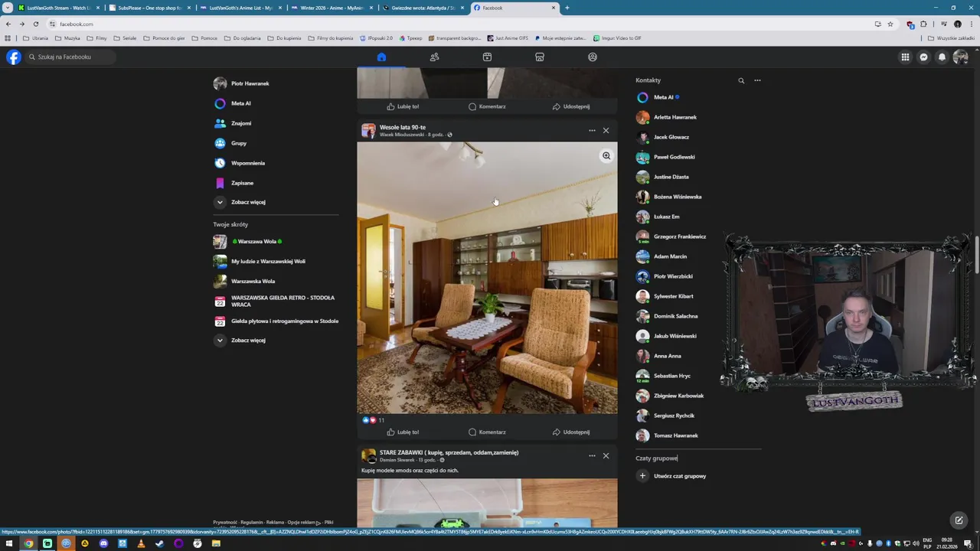This screenshot has width=980, height=551.
Task: Bookmark page with star icon
Action: 890,24
